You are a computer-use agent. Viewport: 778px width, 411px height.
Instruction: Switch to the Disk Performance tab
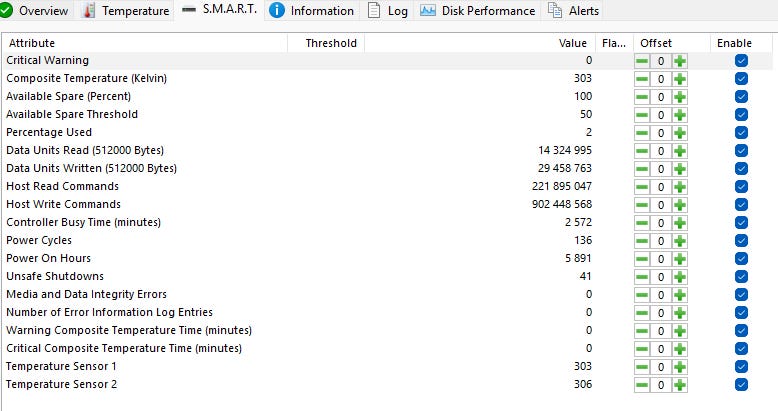coord(488,11)
